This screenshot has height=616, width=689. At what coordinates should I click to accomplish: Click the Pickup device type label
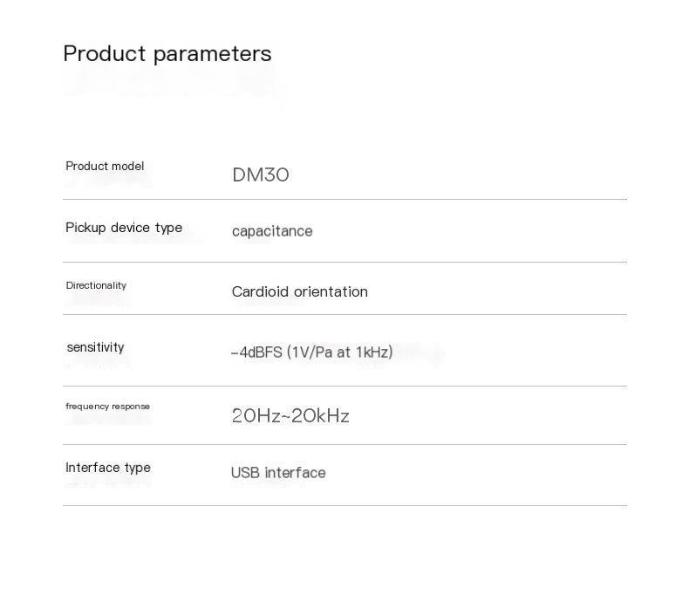(124, 228)
